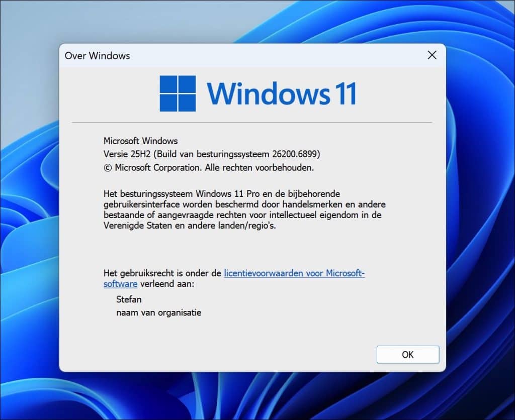515x420 pixels.
Task: Click the copyright Microsoft Corporation line
Action: click(209, 167)
